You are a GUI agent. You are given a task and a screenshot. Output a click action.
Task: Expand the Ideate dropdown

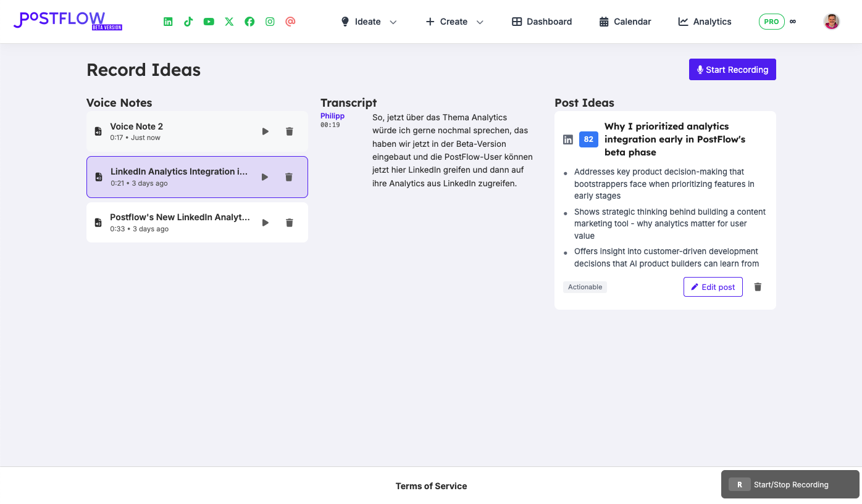369,21
